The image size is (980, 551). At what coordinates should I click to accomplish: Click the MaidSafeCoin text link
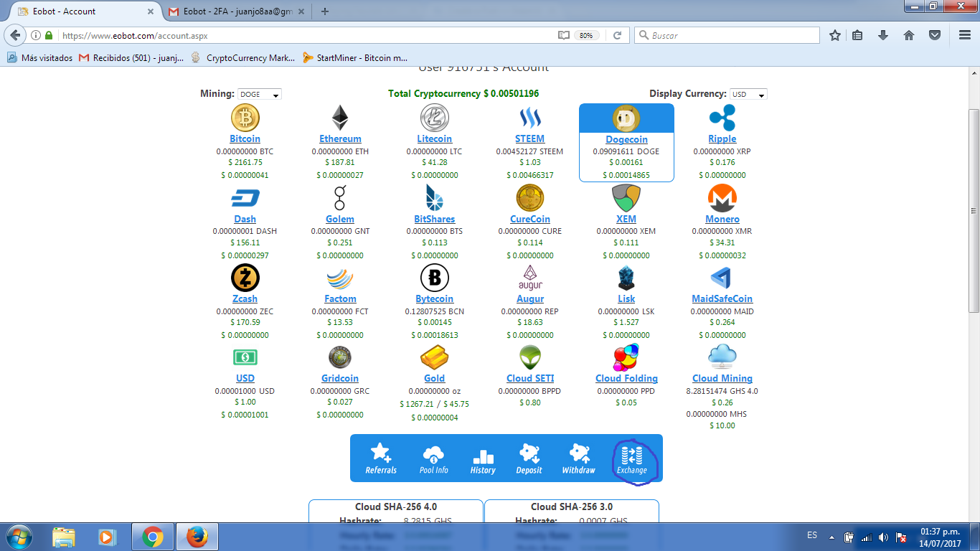(722, 299)
